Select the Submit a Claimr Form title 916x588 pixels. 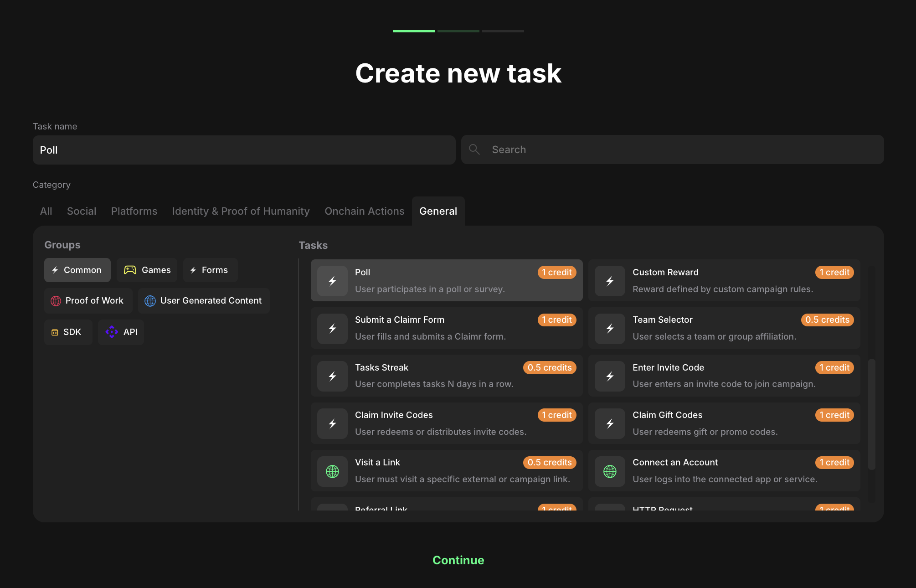pos(400,320)
